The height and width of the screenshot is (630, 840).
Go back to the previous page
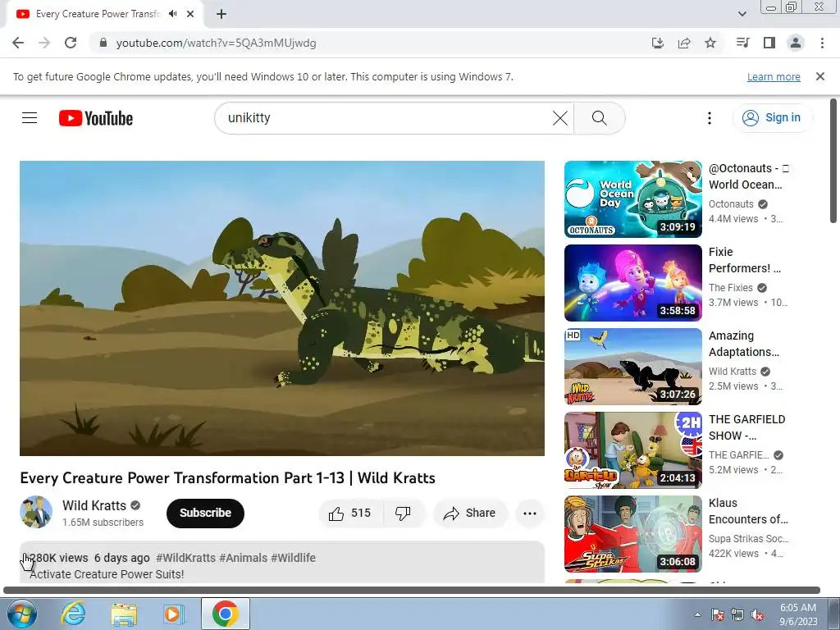pos(18,43)
